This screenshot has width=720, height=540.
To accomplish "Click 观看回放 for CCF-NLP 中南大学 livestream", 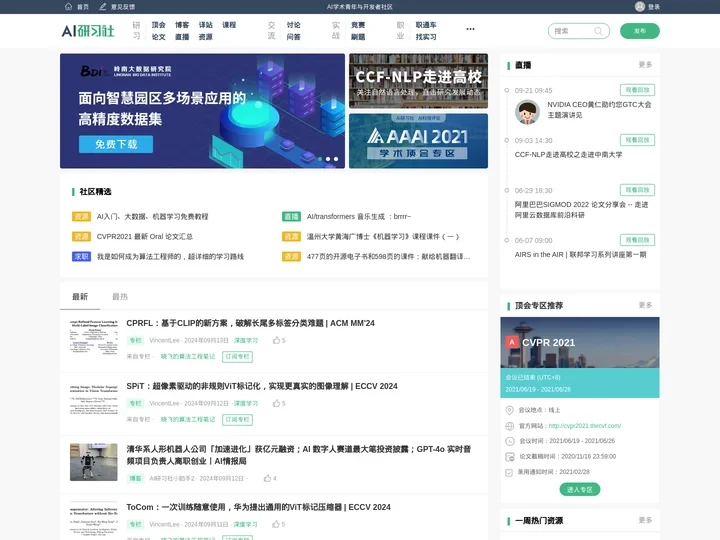I will tap(637, 140).
